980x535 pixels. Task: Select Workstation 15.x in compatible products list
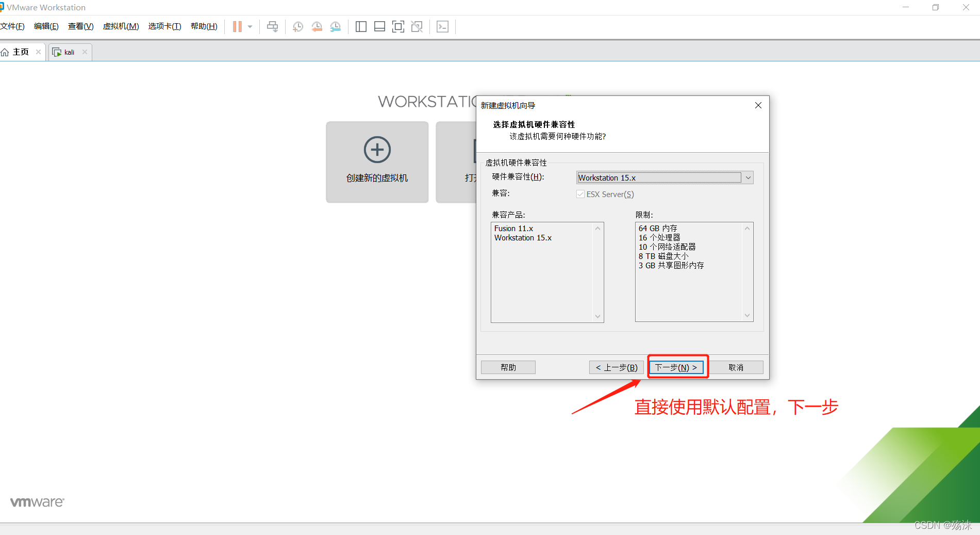[523, 238]
